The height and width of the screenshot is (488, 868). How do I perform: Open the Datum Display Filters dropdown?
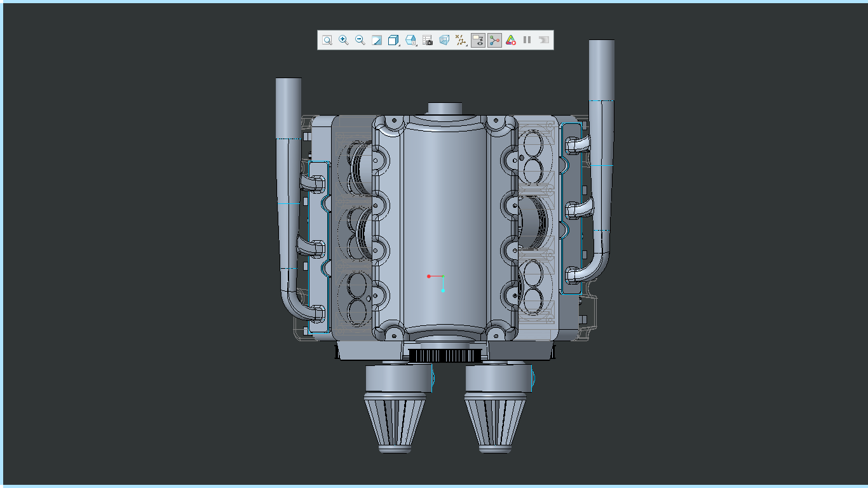461,40
